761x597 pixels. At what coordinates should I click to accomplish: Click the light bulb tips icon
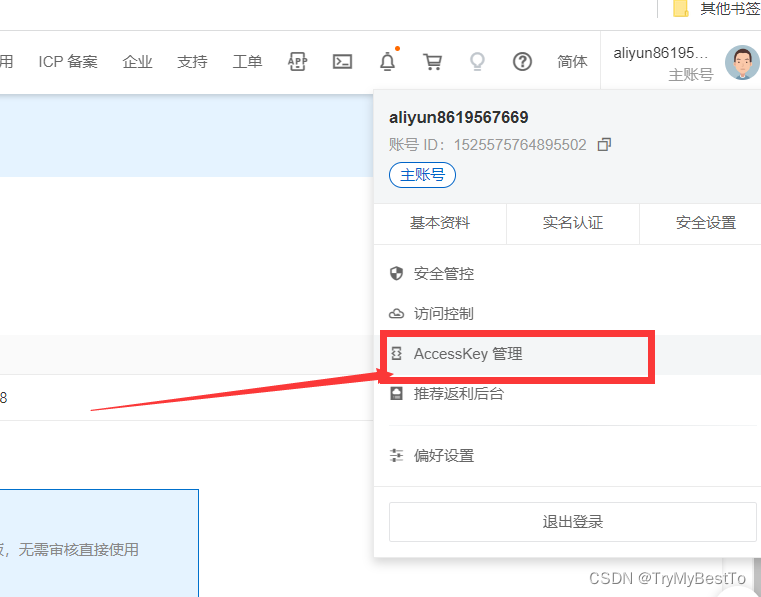point(477,62)
